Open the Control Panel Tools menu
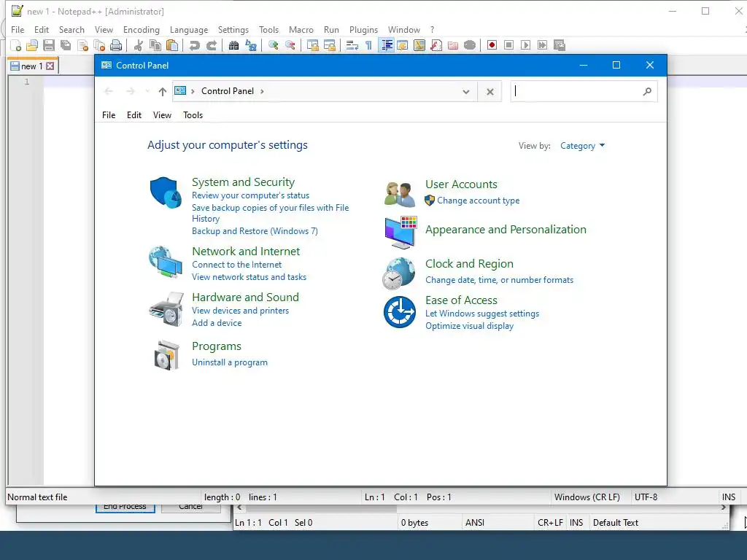The width and height of the screenshot is (747, 560). click(193, 114)
